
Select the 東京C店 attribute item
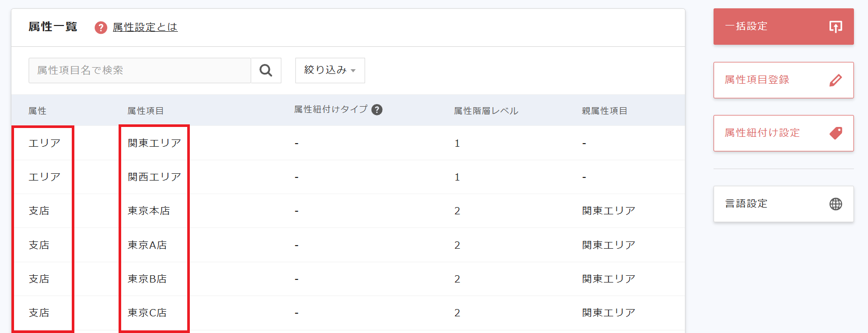147,313
